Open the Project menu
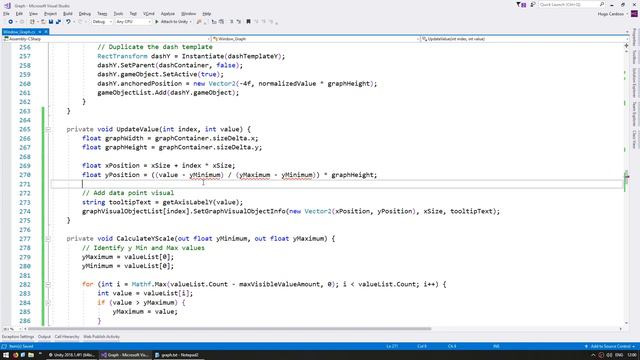 (50, 14)
